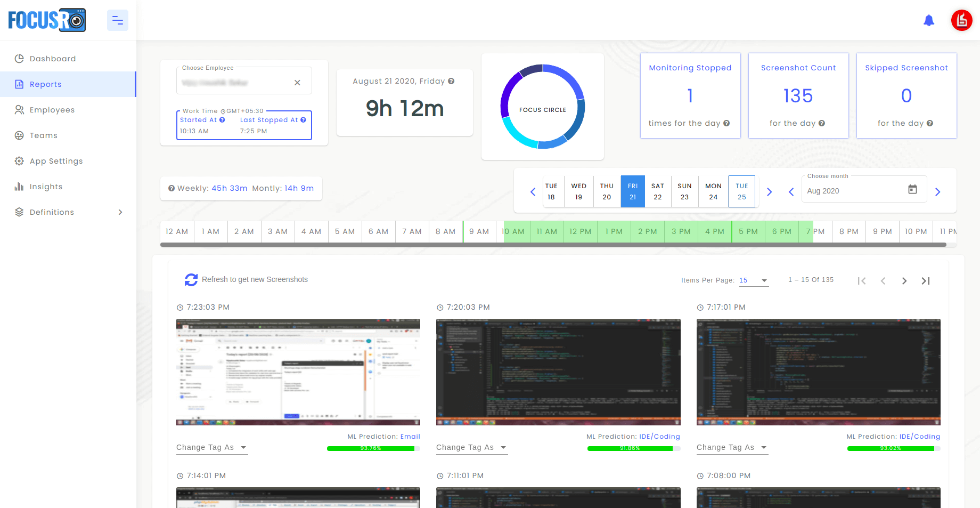This screenshot has height=508, width=980.
Task: Open the 7:20:03 PM screenshot thumbnail
Action: pyautogui.click(x=558, y=372)
